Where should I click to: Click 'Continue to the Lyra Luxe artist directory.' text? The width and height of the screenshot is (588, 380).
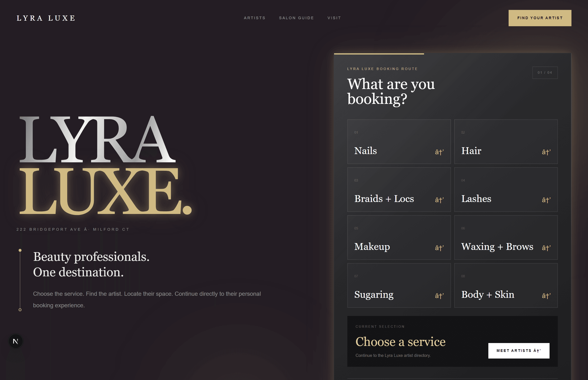[x=393, y=355]
